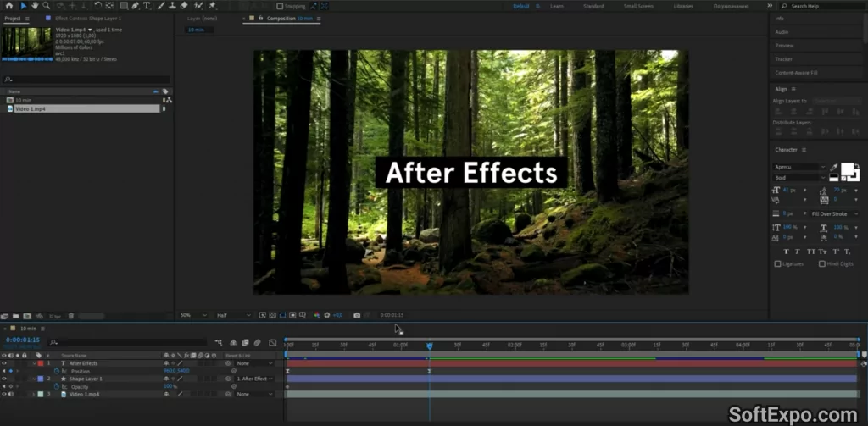This screenshot has width=868, height=426.
Task: Hide the Video 1.mp4 layer
Action: pos(4,394)
